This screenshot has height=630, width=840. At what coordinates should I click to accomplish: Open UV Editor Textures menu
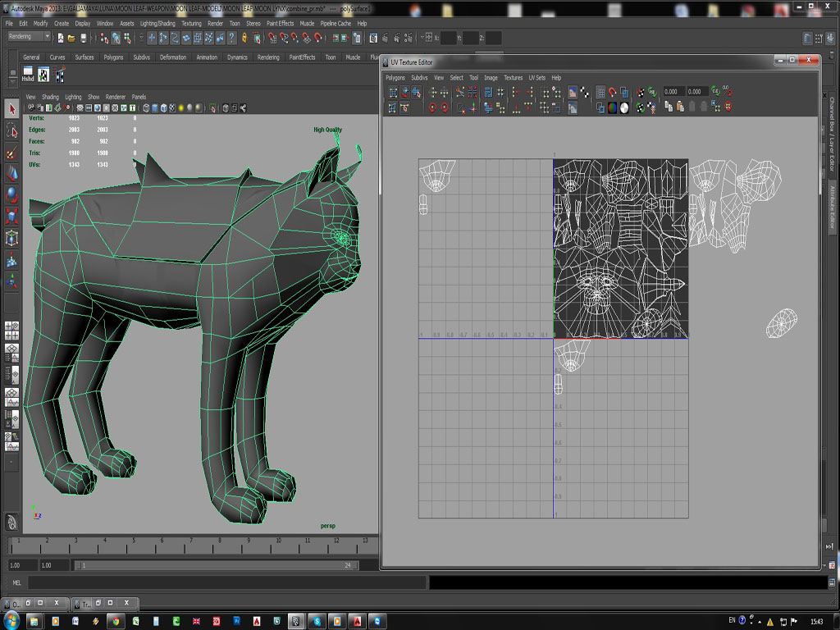pos(513,78)
